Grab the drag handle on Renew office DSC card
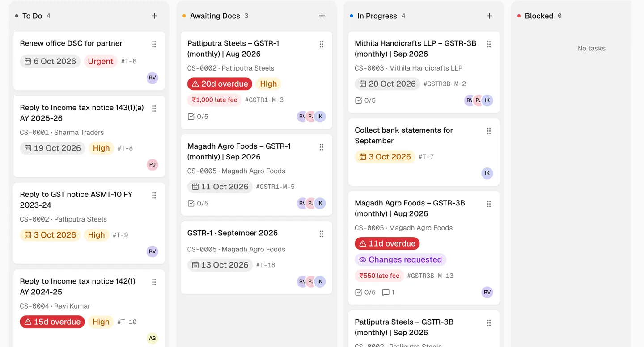The height and width of the screenshot is (347, 644). [x=154, y=44]
